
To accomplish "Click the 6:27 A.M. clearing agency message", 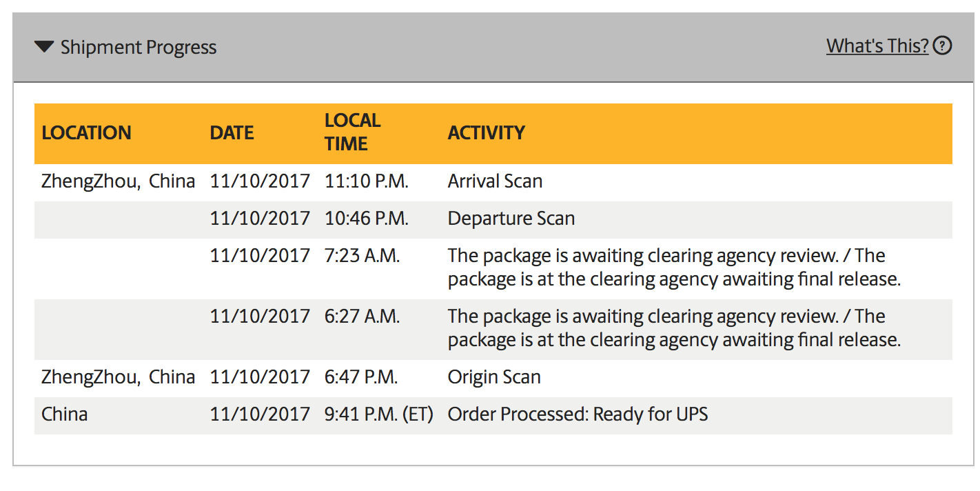I will [674, 328].
